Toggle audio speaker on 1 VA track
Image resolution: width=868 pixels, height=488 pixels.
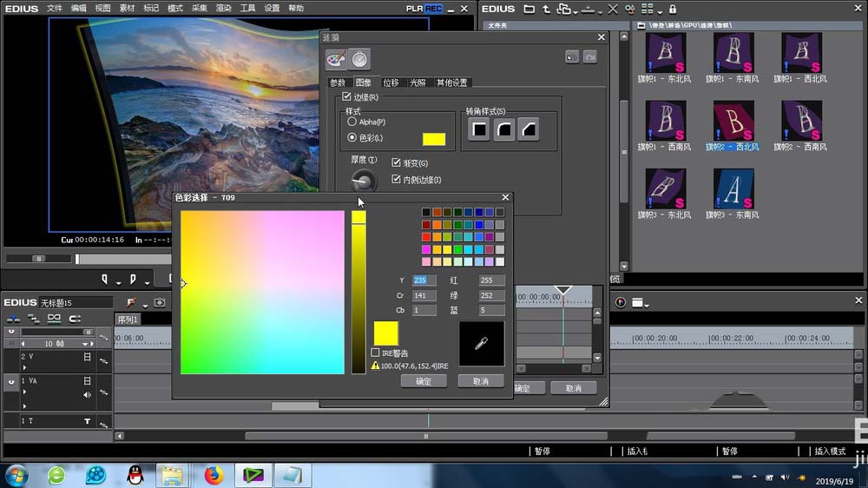[87, 395]
